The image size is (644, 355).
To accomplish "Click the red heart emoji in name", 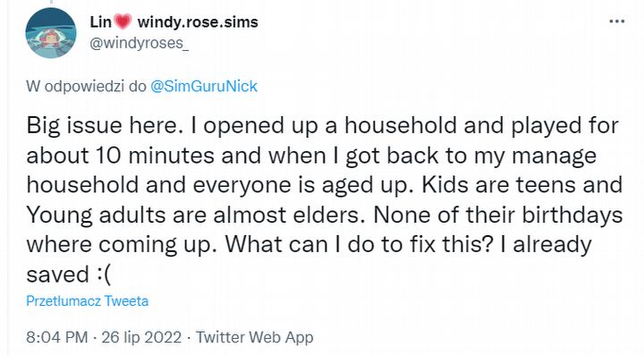I will [x=123, y=21].
